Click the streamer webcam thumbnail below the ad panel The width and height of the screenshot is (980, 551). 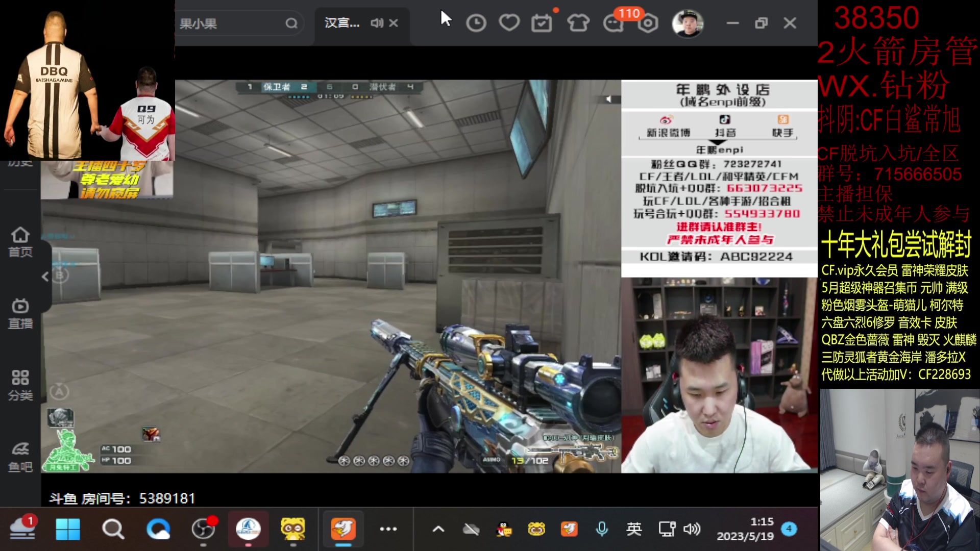point(719,375)
